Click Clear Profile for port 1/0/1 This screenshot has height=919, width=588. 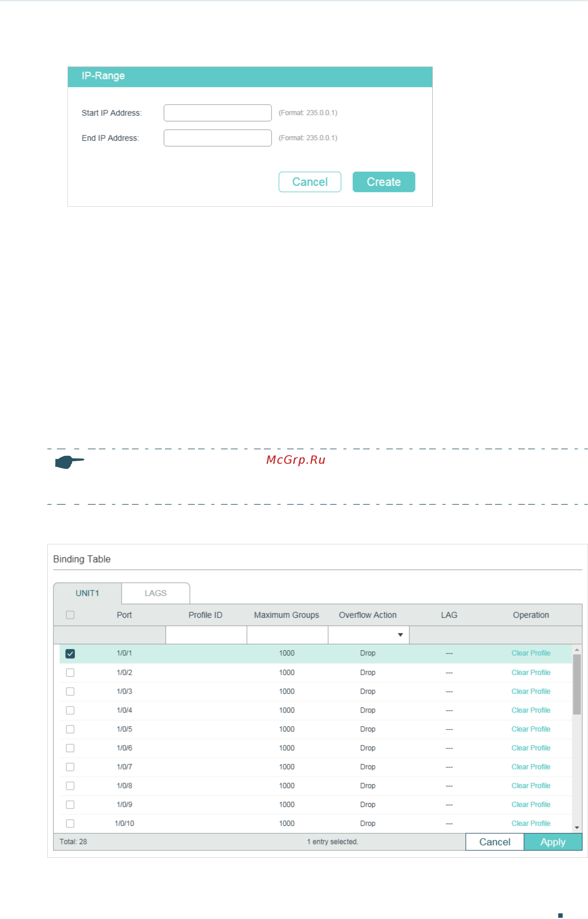click(531, 653)
